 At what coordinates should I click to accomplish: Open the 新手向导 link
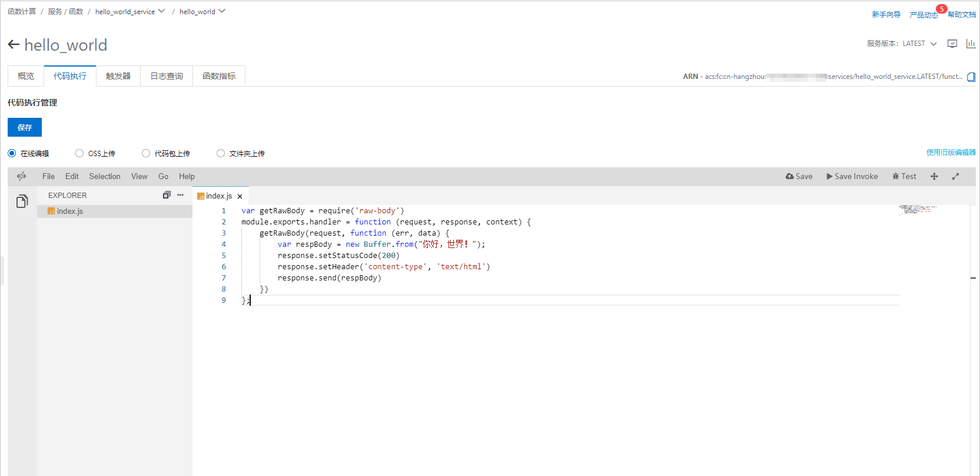pos(886,15)
